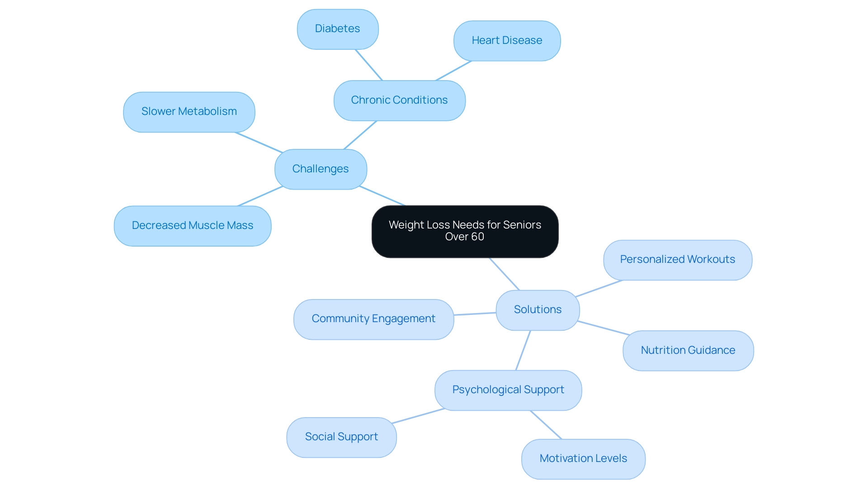Expand the Solutions branch connections
Image resolution: width=868 pixels, height=490 pixels.
click(x=537, y=309)
